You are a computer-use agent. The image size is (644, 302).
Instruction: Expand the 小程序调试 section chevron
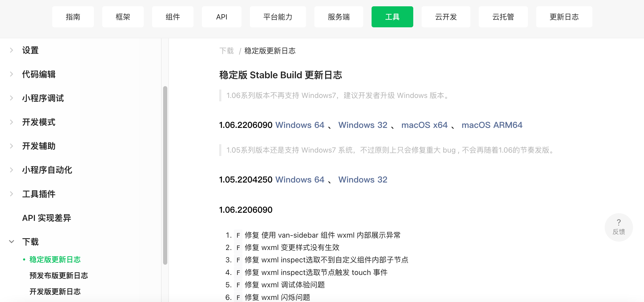coord(12,98)
